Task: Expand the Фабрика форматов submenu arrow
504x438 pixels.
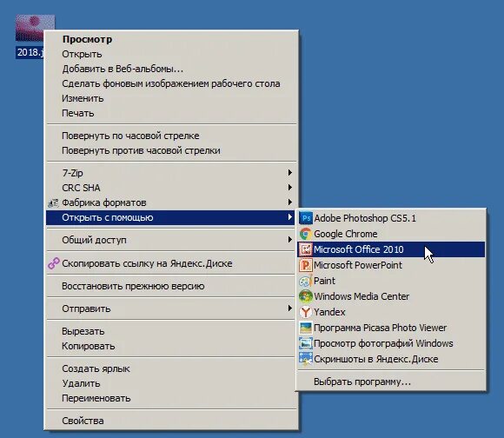Action: click(289, 202)
